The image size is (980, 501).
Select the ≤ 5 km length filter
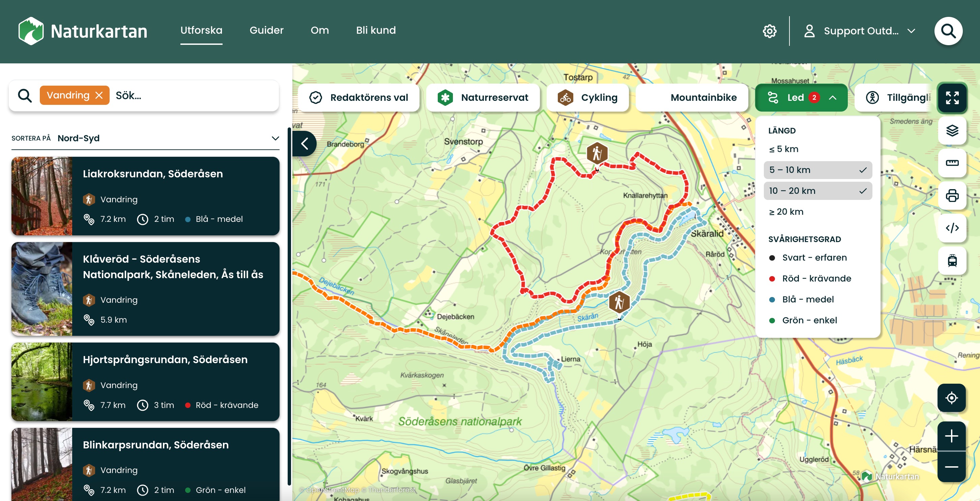tap(817, 149)
